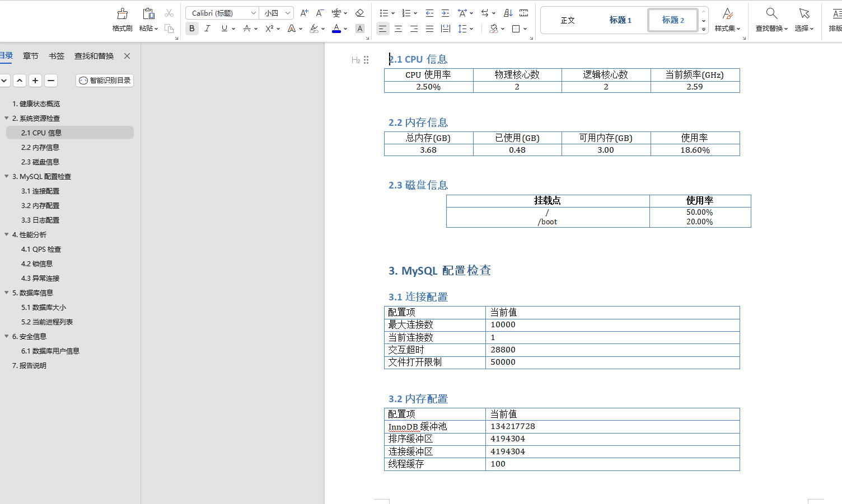
Task: Switch to the 章节 navigation tab
Action: (x=31, y=56)
